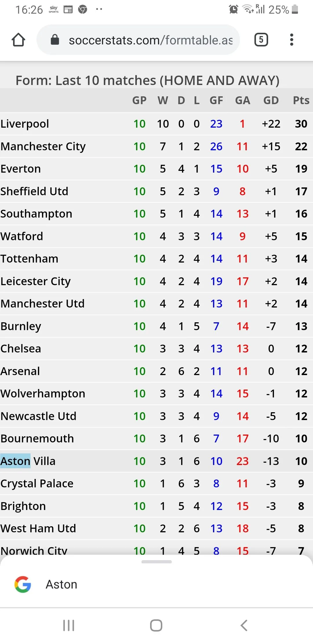Select the Everton team name

coord(21,169)
